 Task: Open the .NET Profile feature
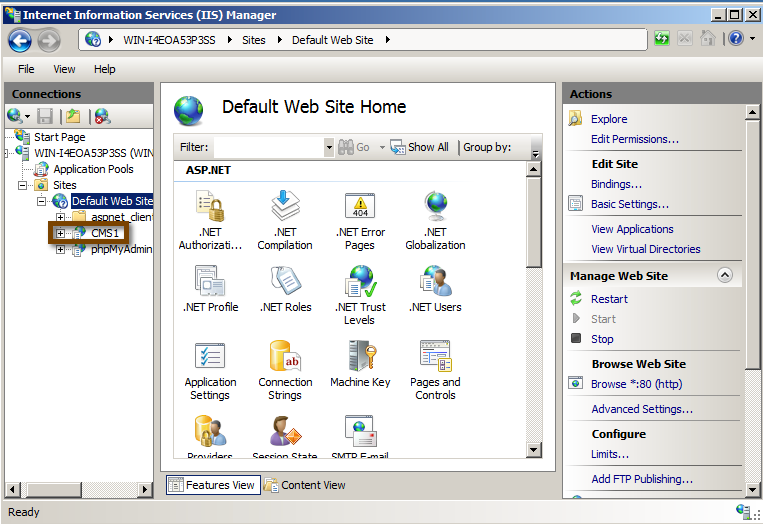210,289
